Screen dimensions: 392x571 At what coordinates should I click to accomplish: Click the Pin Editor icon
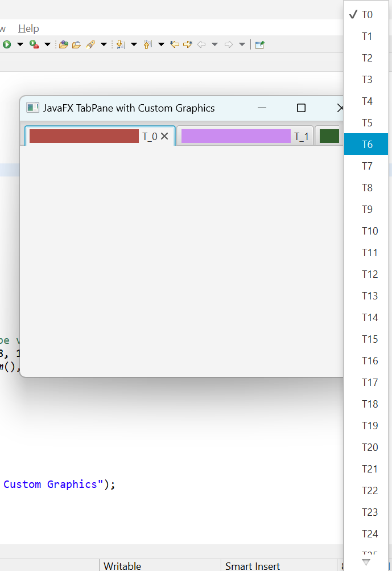tap(259, 44)
